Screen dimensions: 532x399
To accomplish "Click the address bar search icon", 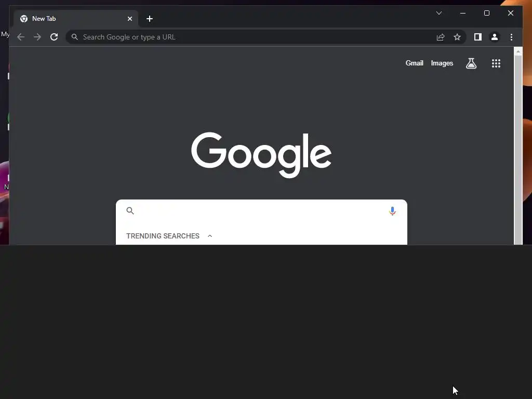I will point(75,37).
